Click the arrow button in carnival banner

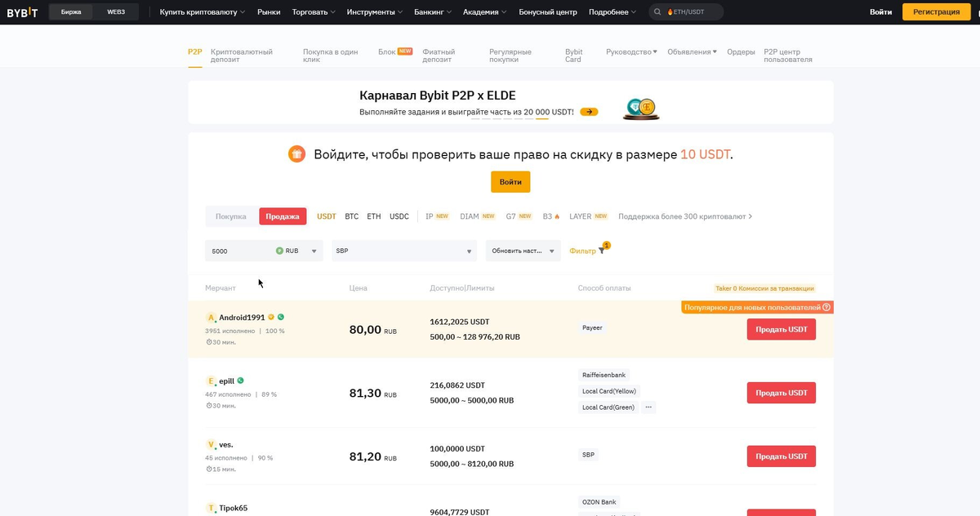coord(589,112)
